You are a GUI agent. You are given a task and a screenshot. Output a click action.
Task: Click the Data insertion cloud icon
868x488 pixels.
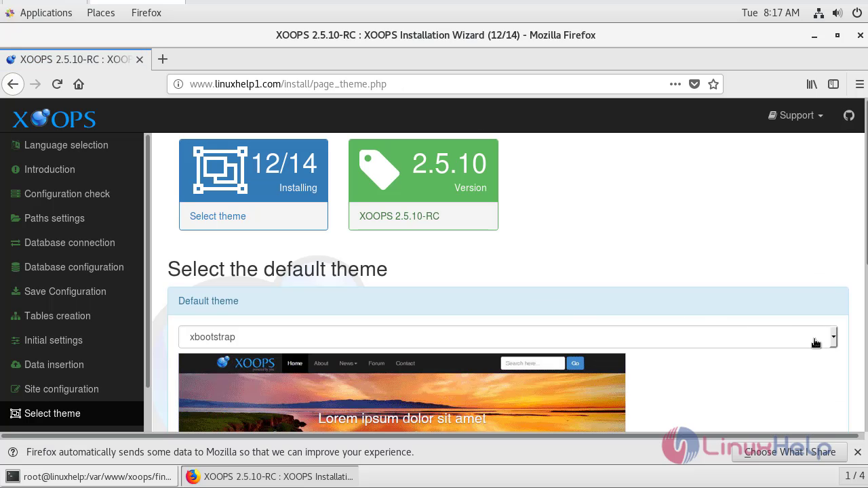coord(16,365)
